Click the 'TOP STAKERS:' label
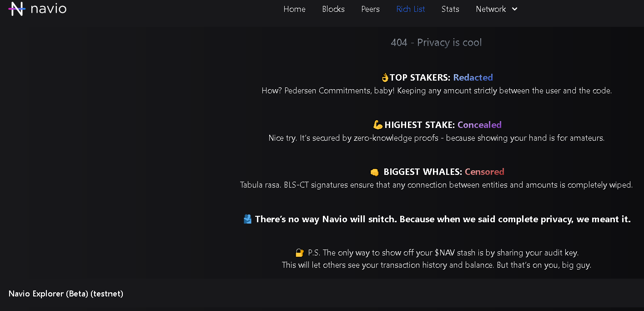Viewport: 644px width, 311px height. tap(420, 77)
